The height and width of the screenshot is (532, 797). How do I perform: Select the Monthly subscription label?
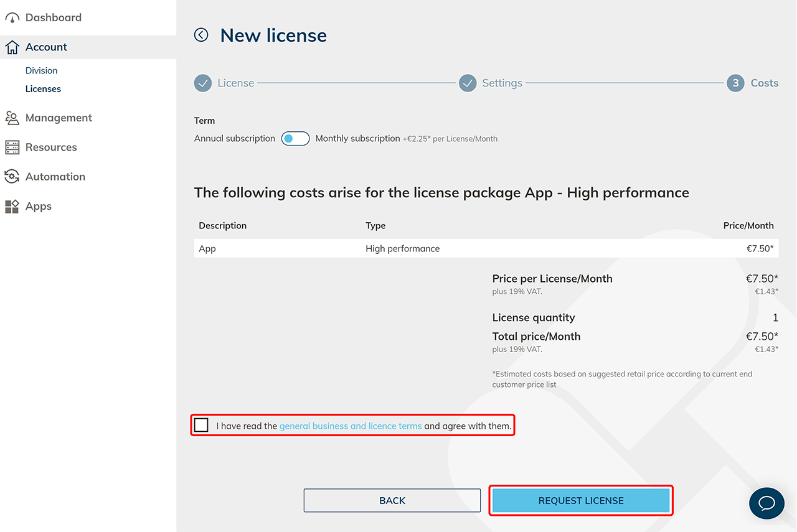pos(357,139)
